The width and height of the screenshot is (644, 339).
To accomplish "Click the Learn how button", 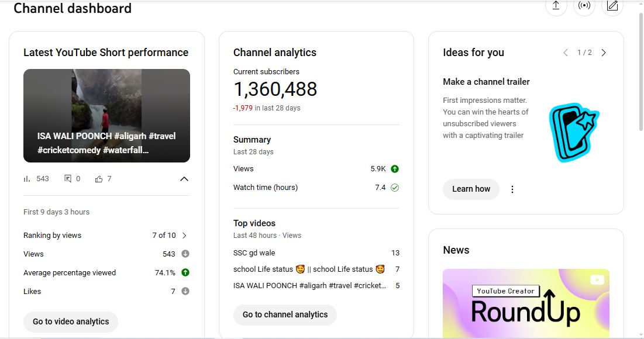I will coord(471,189).
